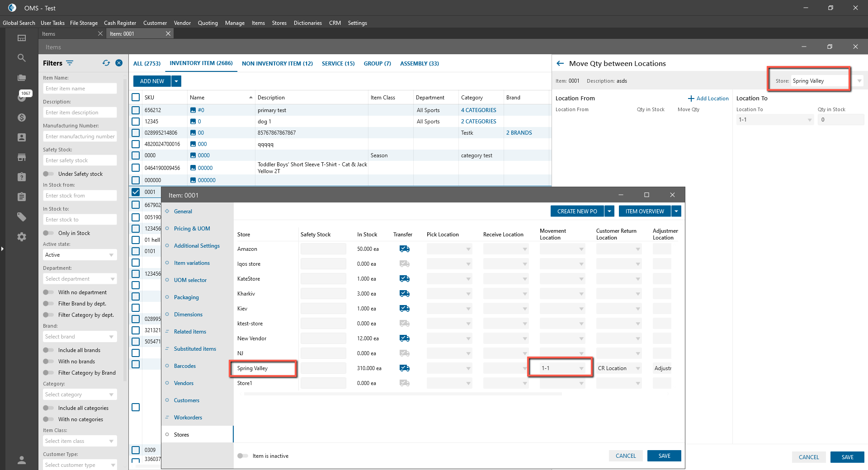The width and height of the screenshot is (868, 470).
Task: Open the settings gear icon in left sidebar
Action: click(x=21, y=237)
